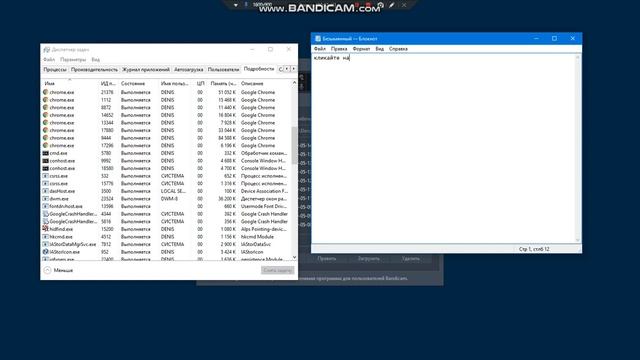Click LOCAL SE... user cell of dasHost.exe
This screenshot has width=640, height=360.
pyautogui.click(x=173, y=191)
